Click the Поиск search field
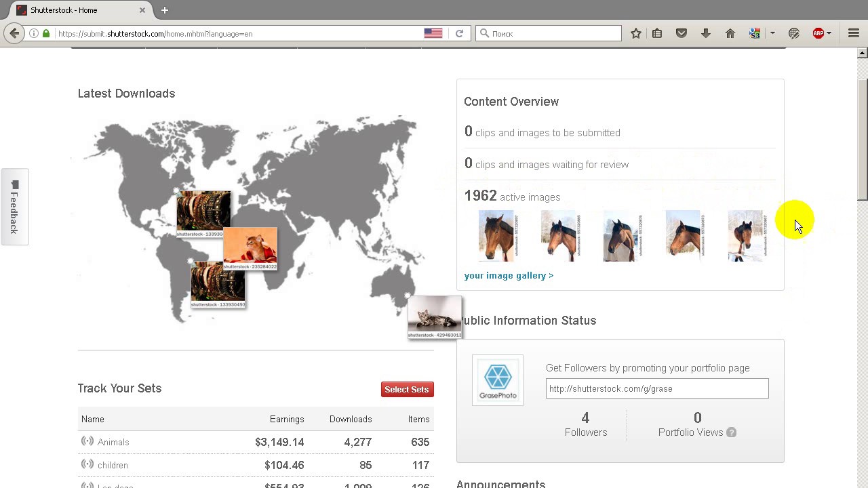 (548, 33)
